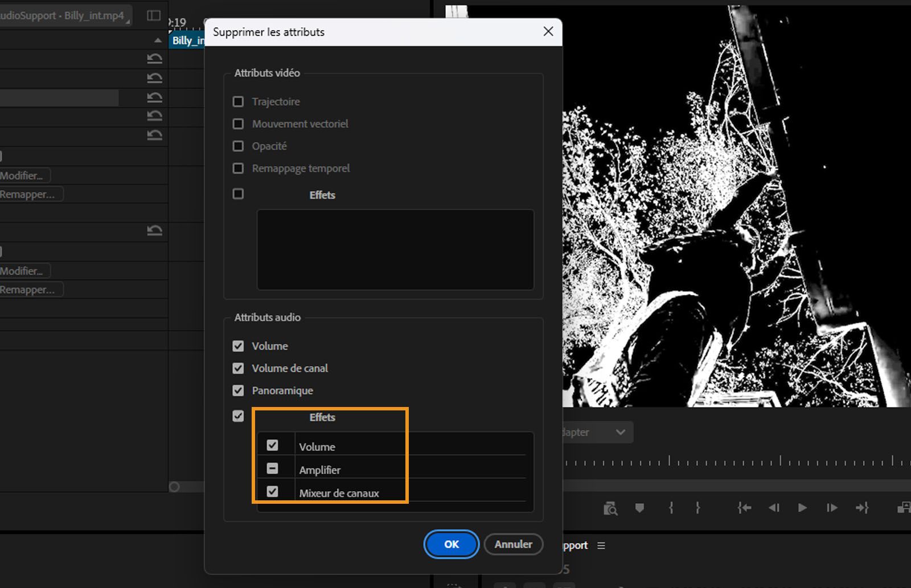
Task: Uncheck the Panoramique audio attribute
Action: 238,390
